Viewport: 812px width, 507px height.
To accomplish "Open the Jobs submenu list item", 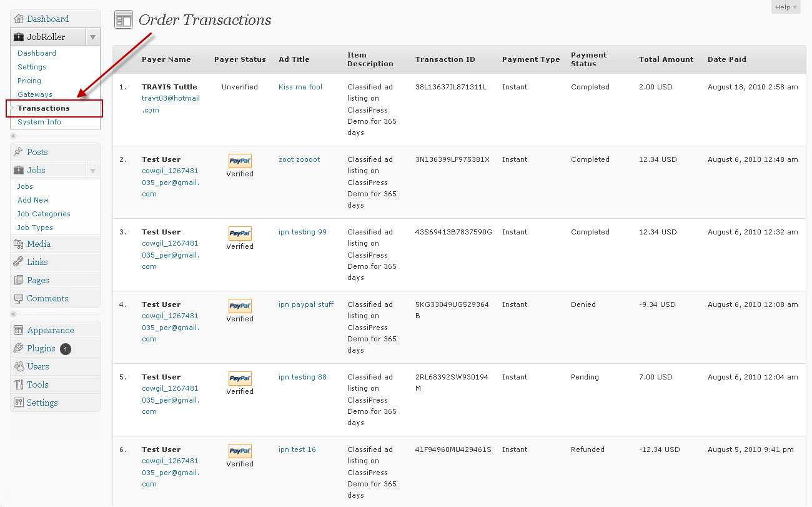I will 25,186.
